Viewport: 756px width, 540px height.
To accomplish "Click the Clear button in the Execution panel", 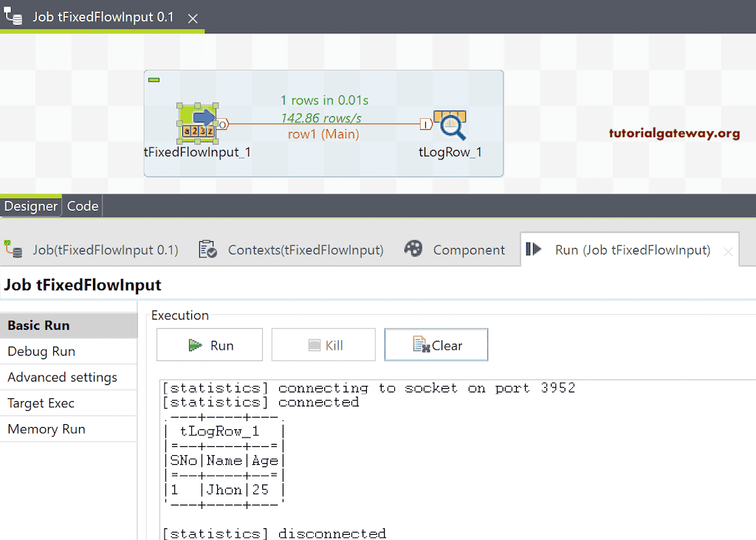I will coord(436,344).
